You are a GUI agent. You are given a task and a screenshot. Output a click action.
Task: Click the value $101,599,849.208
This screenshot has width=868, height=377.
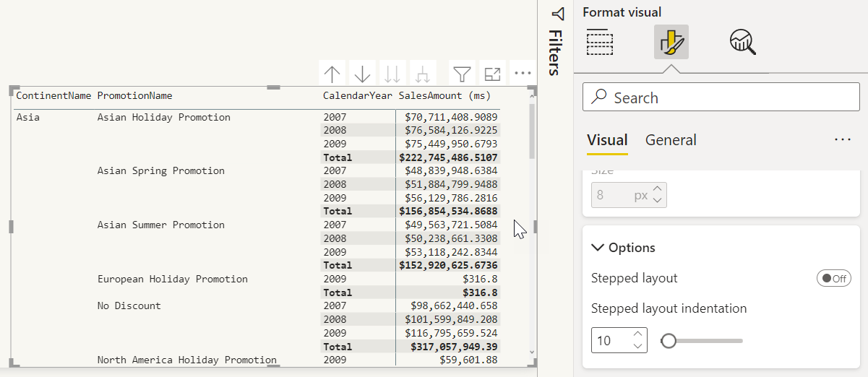pyautogui.click(x=451, y=319)
